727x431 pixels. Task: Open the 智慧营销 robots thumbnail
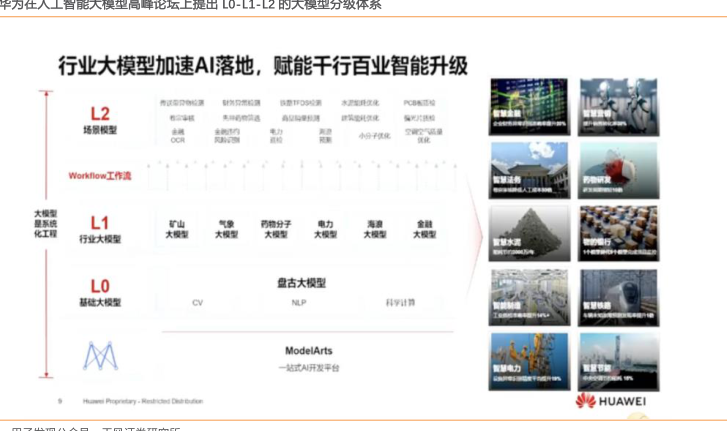click(619, 107)
